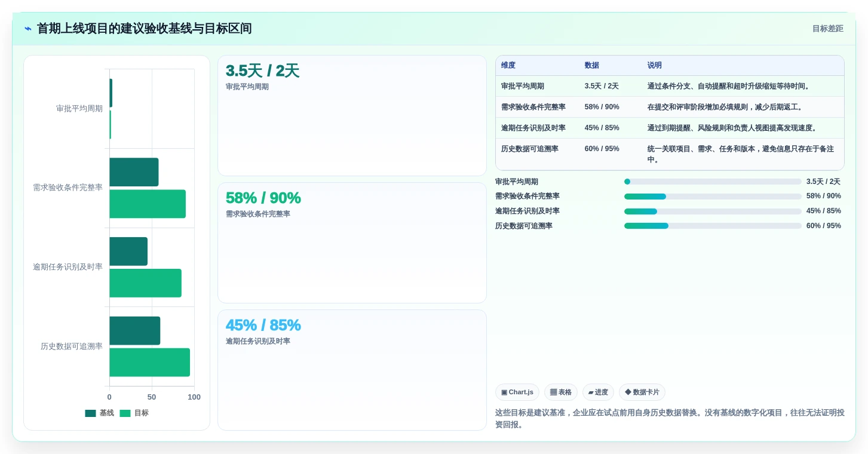The width and height of the screenshot is (868, 454).
Task: Click footer note starting 这些目标是建议基准
Action: [670, 419]
